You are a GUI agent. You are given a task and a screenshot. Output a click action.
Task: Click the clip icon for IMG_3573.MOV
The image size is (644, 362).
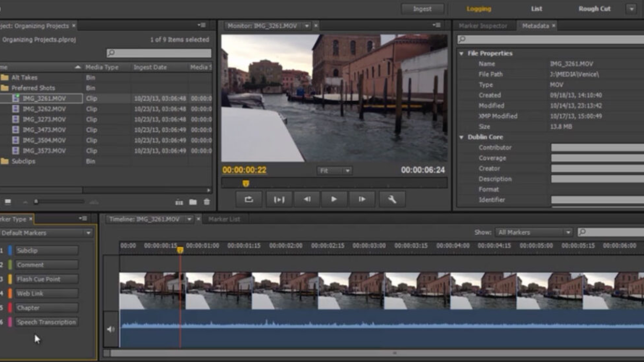point(16,151)
